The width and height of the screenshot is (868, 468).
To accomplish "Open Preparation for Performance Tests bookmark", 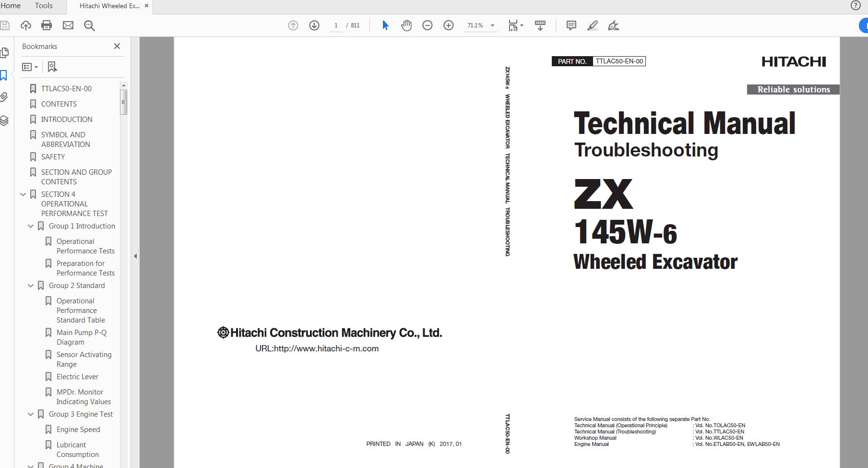I will click(x=85, y=268).
